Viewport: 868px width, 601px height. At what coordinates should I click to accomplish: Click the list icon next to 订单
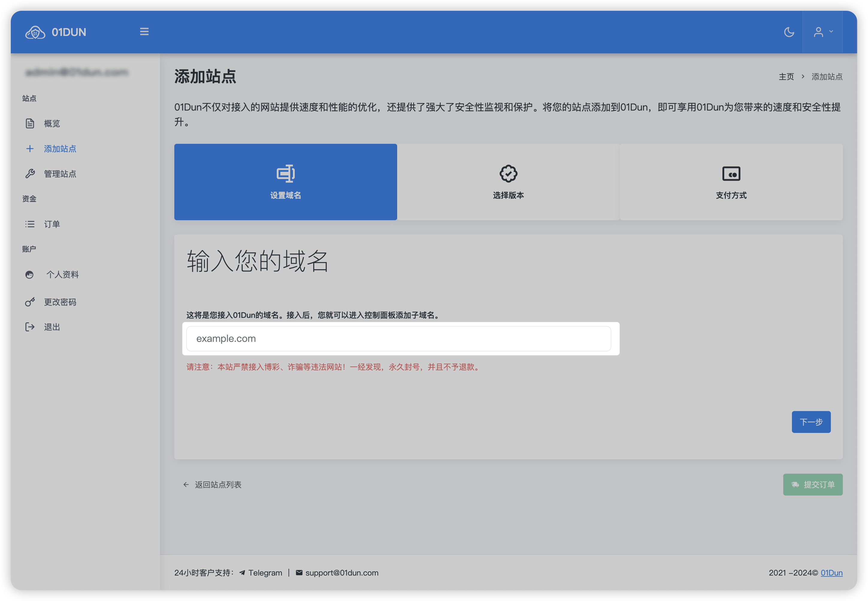pyautogui.click(x=30, y=224)
